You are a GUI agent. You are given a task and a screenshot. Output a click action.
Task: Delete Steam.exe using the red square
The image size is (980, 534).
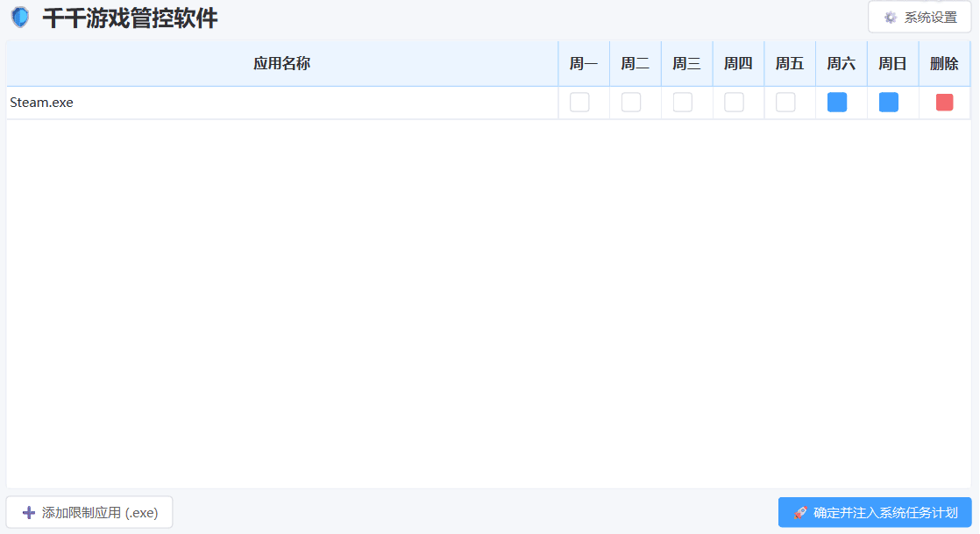pos(944,103)
